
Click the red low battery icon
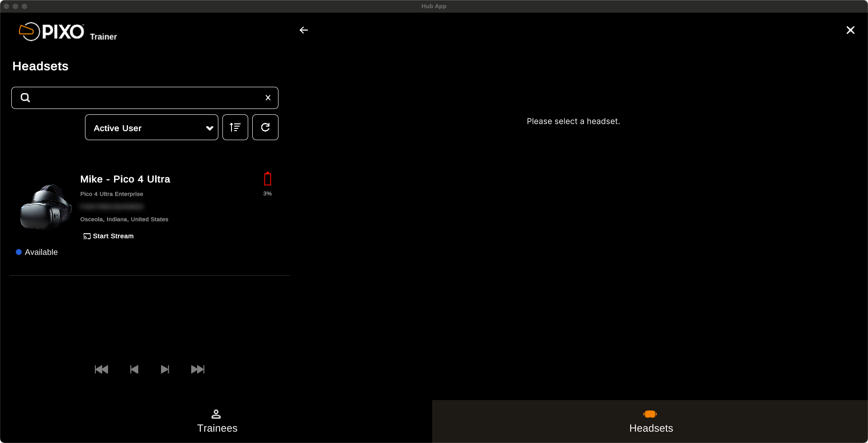[268, 179]
